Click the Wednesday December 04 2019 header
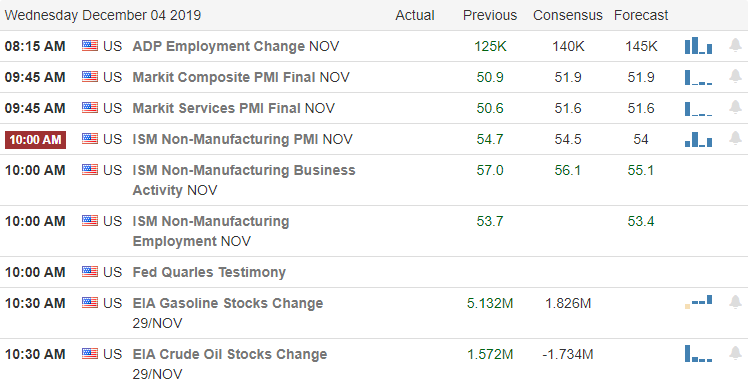The width and height of the screenshot is (748, 389). [103, 15]
